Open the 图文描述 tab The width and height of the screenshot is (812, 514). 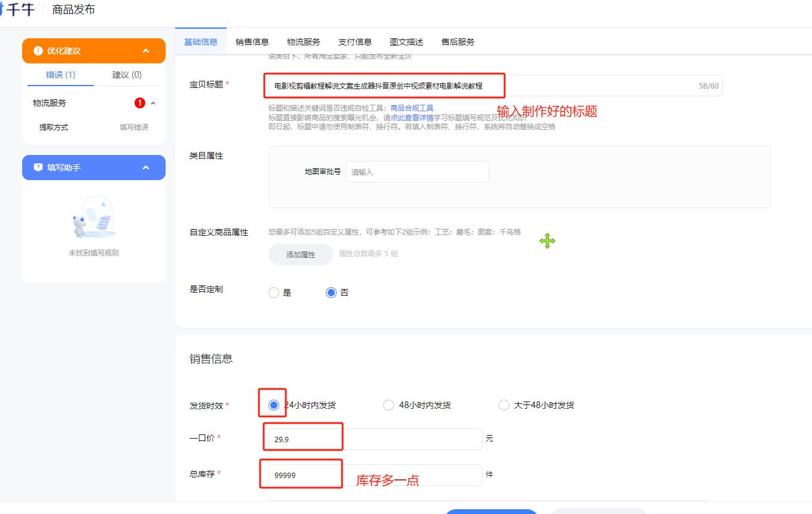(406, 42)
